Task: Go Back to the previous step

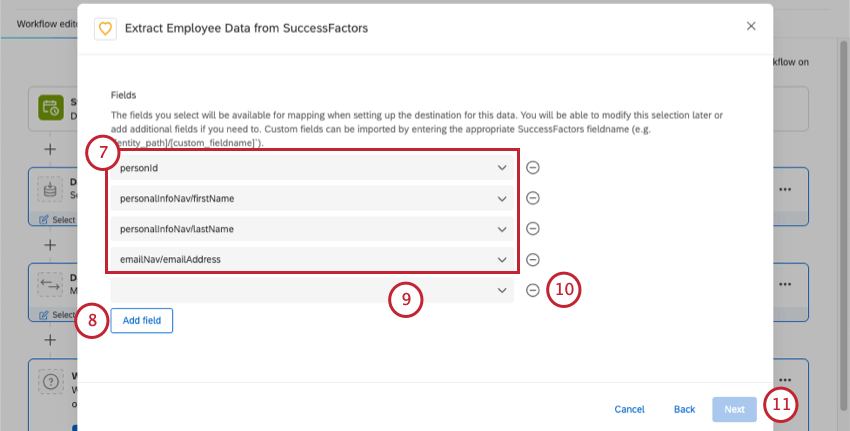Action: 684,409
